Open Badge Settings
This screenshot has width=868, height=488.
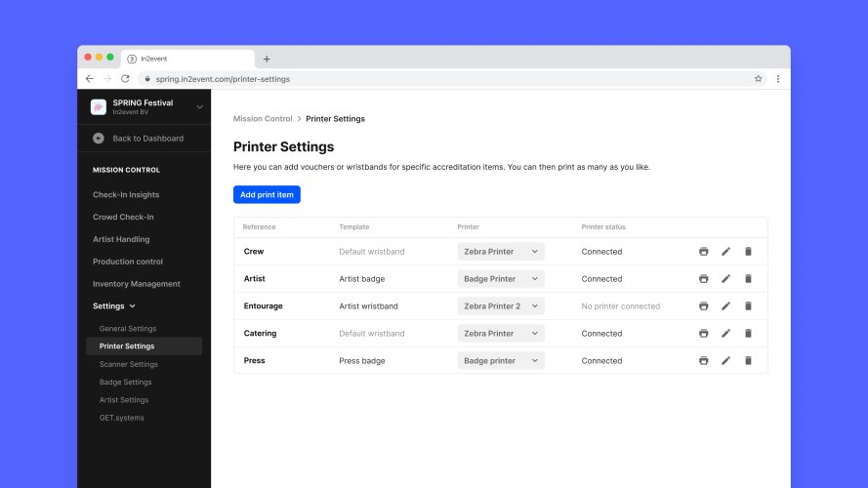[x=126, y=383]
